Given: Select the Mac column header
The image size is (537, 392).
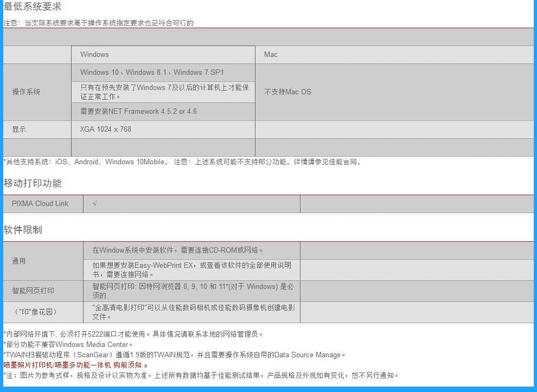Looking at the screenshot, I should (271, 55).
